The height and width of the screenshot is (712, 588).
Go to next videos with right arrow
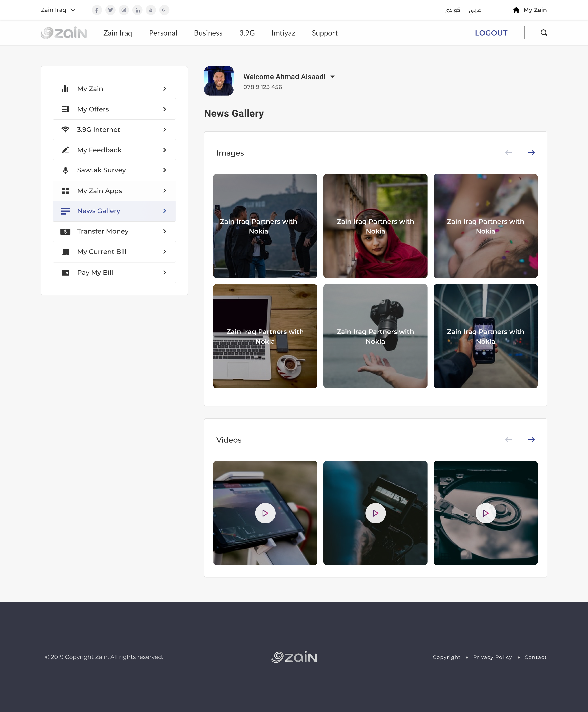pyautogui.click(x=531, y=440)
